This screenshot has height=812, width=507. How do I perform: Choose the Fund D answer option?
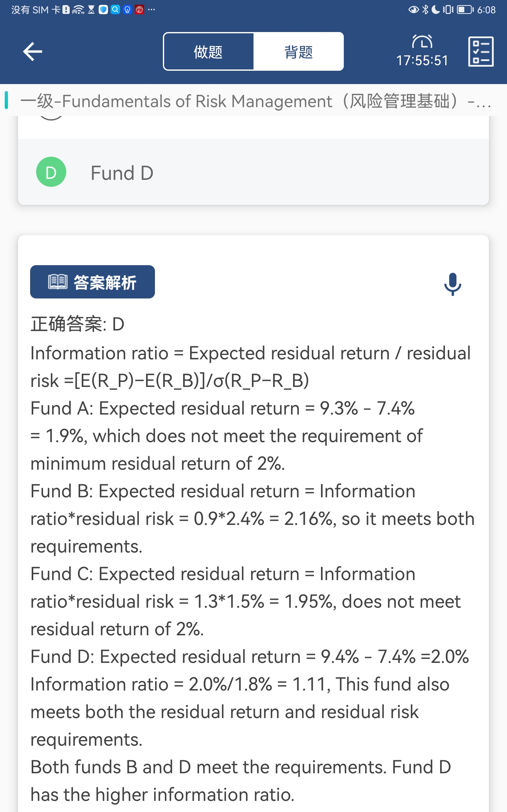(x=122, y=173)
